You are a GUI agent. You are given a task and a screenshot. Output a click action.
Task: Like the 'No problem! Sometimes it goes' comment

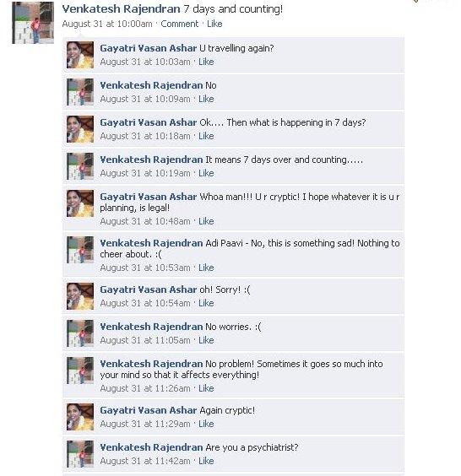coord(206,388)
